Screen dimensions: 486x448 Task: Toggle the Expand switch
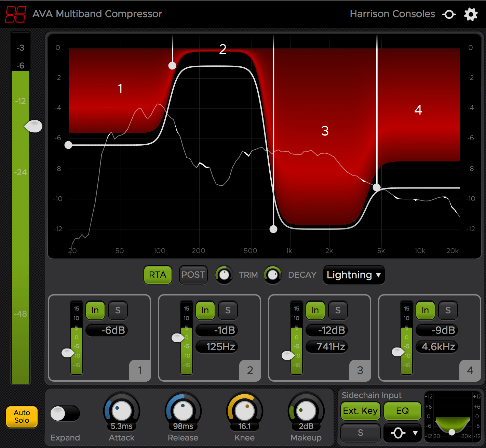click(x=65, y=414)
